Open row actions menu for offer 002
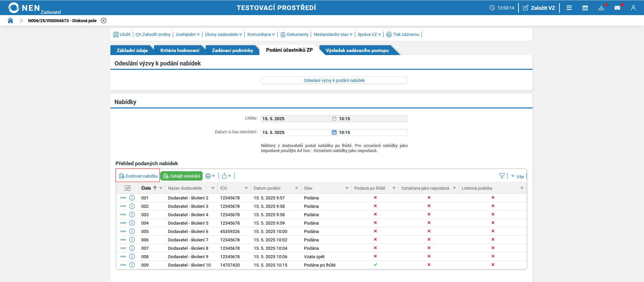This screenshot has height=282, width=644. pyautogui.click(x=123, y=206)
